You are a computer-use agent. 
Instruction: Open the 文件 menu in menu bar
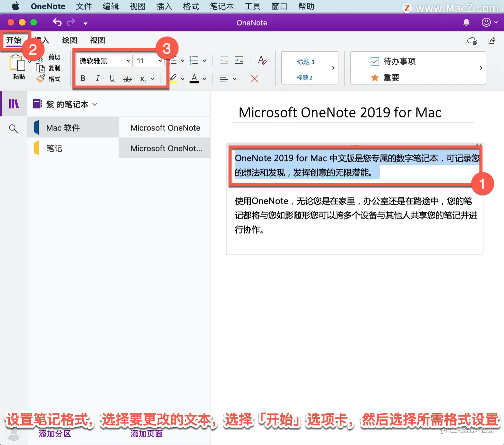click(x=84, y=6)
